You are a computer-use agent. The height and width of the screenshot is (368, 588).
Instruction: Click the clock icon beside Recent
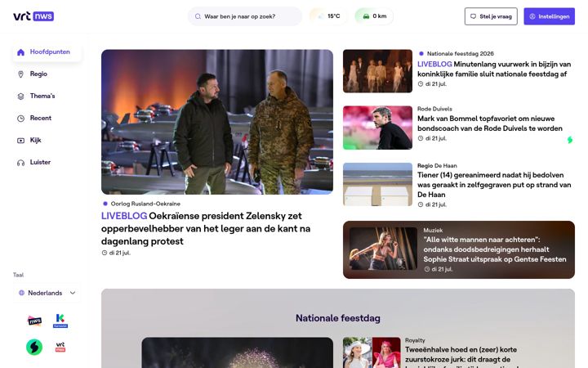[20, 119]
